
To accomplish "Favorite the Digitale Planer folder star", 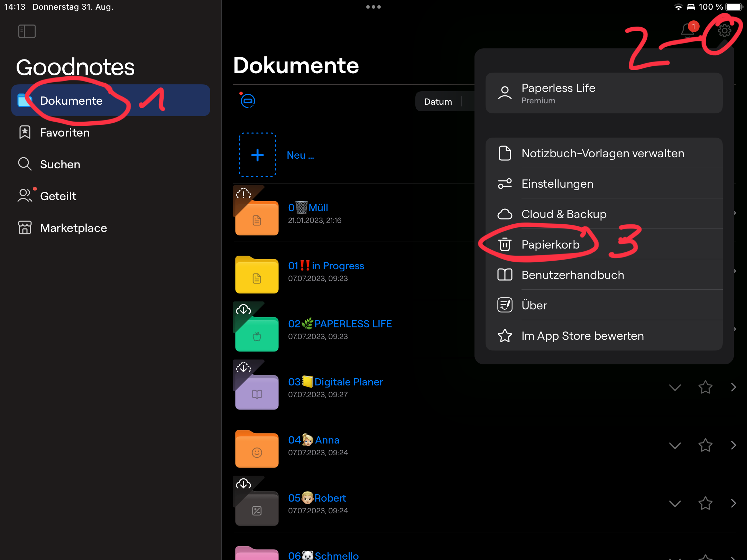I will point(705,387).
